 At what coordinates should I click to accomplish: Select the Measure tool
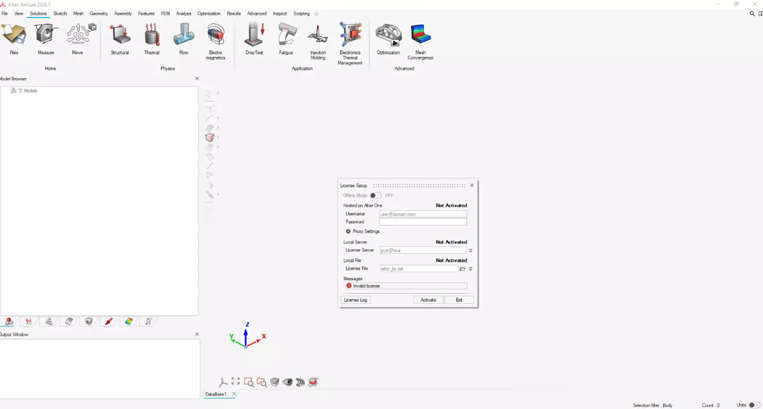point(46,39)
